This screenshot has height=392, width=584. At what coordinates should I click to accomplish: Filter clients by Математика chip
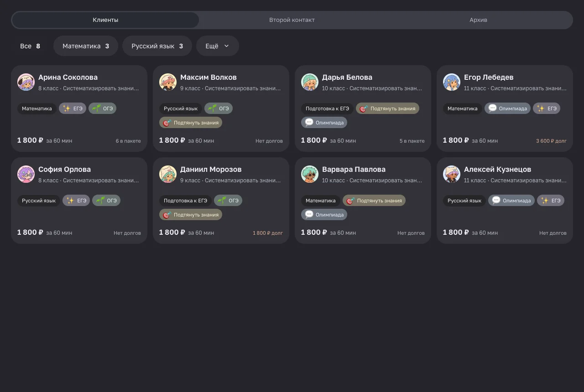coord(86,46)
